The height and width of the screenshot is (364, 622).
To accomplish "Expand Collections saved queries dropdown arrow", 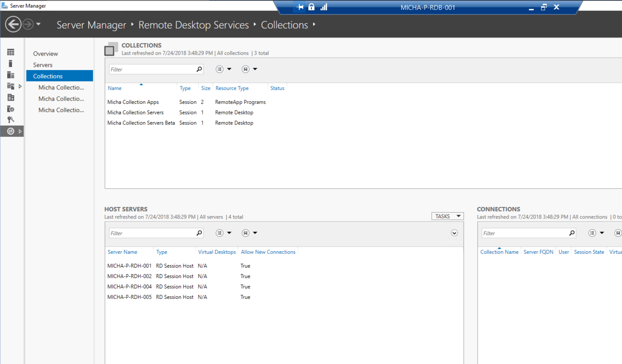I will [255, 69].
